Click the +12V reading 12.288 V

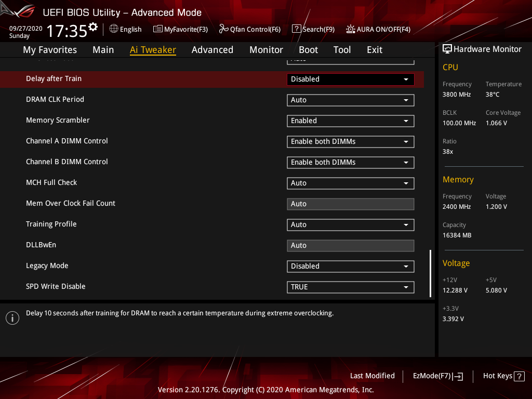click(x=455, y=290)
